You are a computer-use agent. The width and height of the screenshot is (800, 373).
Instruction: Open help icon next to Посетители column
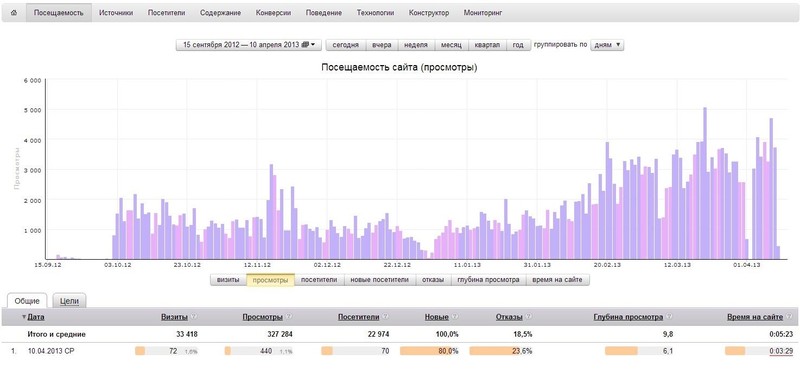[x=385, y=317]
